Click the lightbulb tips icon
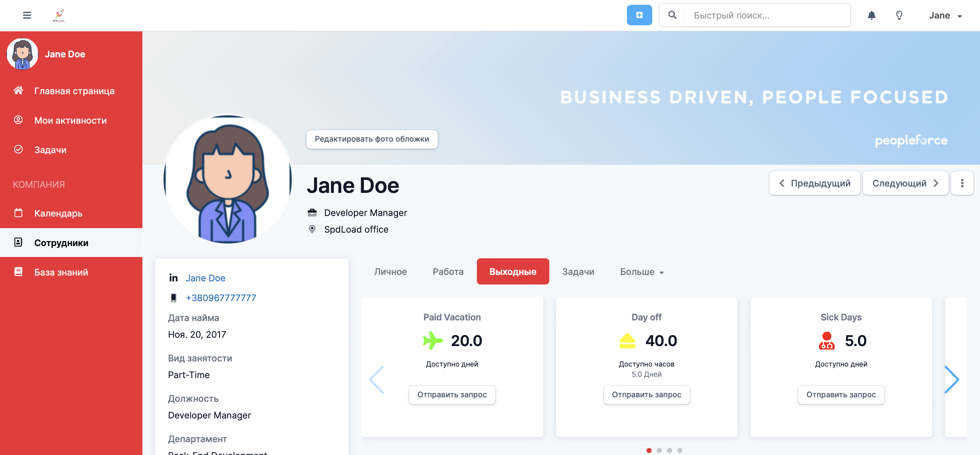The height and width of the screenshot is (455, 980). [899, 15]
